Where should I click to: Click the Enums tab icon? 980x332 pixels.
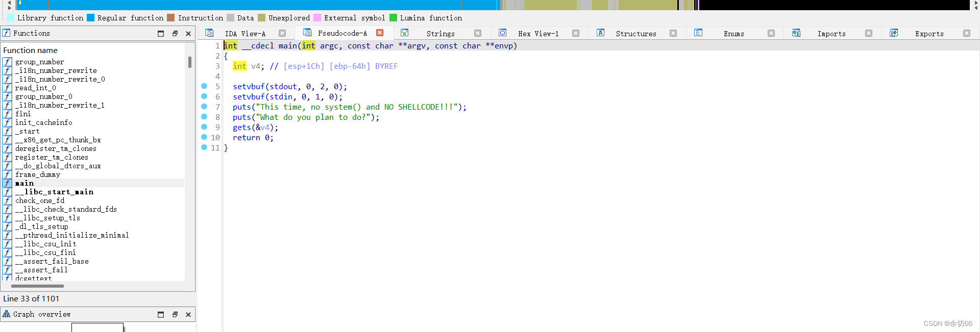tap(698, 33)
